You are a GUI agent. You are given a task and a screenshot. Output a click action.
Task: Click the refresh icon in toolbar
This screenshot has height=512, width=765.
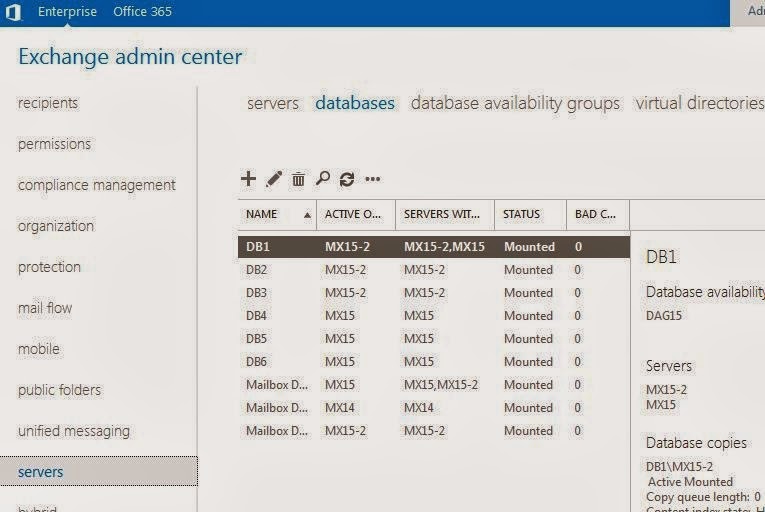(x=347, y=179)
